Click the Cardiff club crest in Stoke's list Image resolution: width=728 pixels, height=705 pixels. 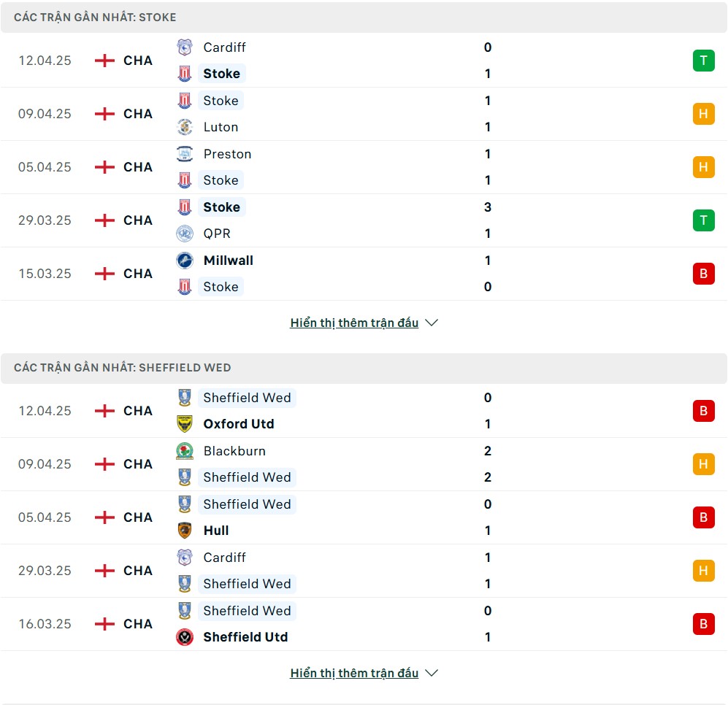pos(185,47)
